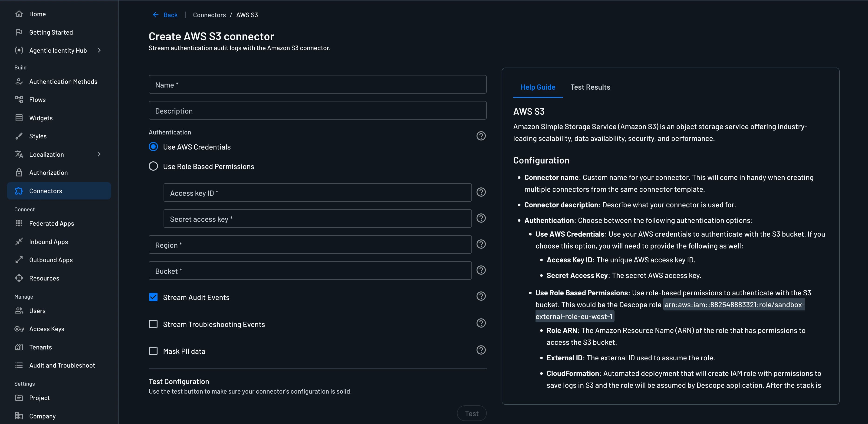
Task: Click the Region input field
Action: pos(310,245)
